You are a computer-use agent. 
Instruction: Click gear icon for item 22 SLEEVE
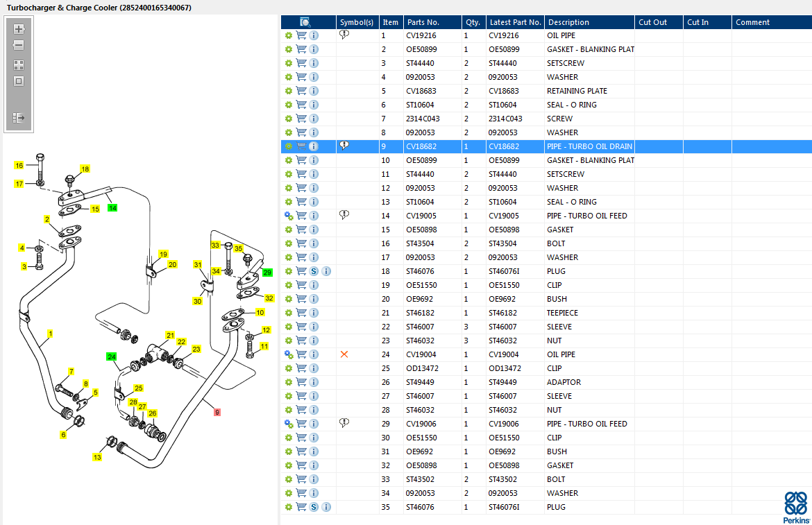pyautogui.click(x=289, y=327)
